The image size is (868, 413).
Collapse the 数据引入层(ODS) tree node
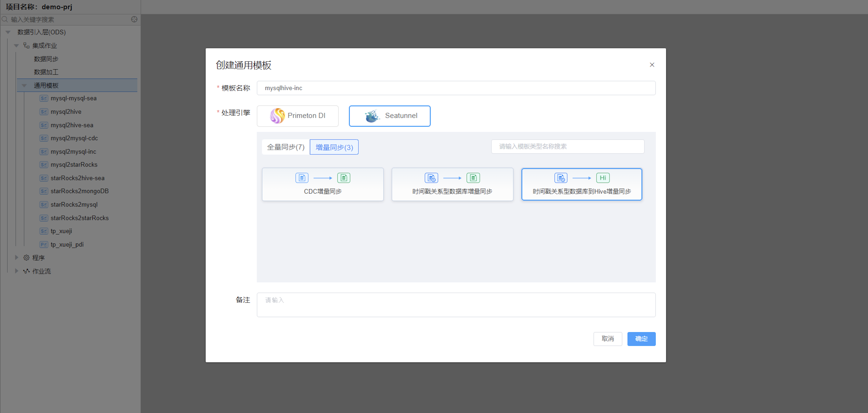(x=8, y=32)
